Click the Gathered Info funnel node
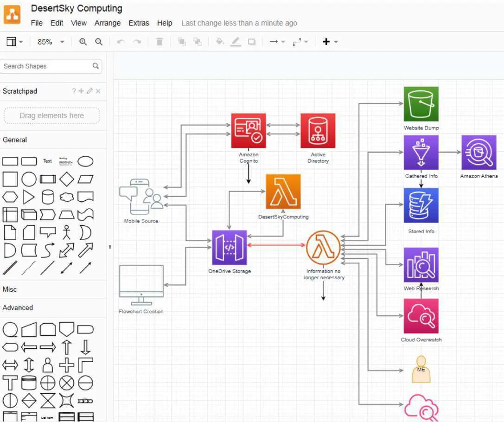504x422 pixels. pos(421,153)
